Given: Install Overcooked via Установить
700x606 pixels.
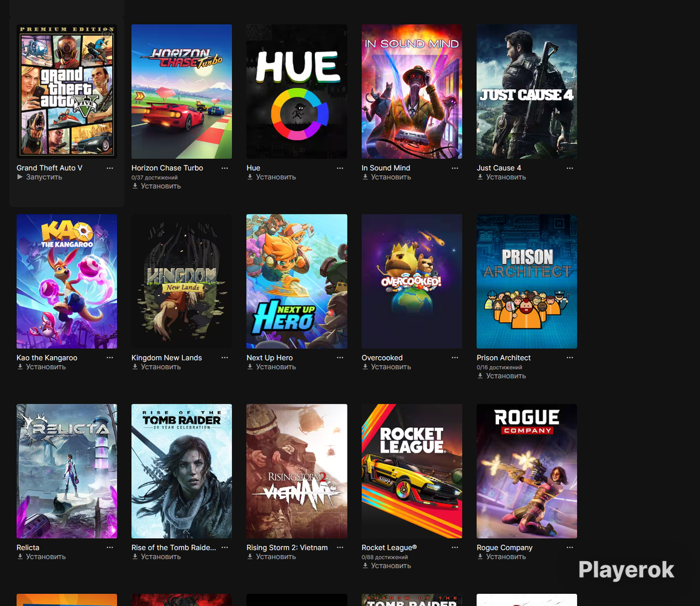Looking at the screenshot, I should [x=386, y=367].
